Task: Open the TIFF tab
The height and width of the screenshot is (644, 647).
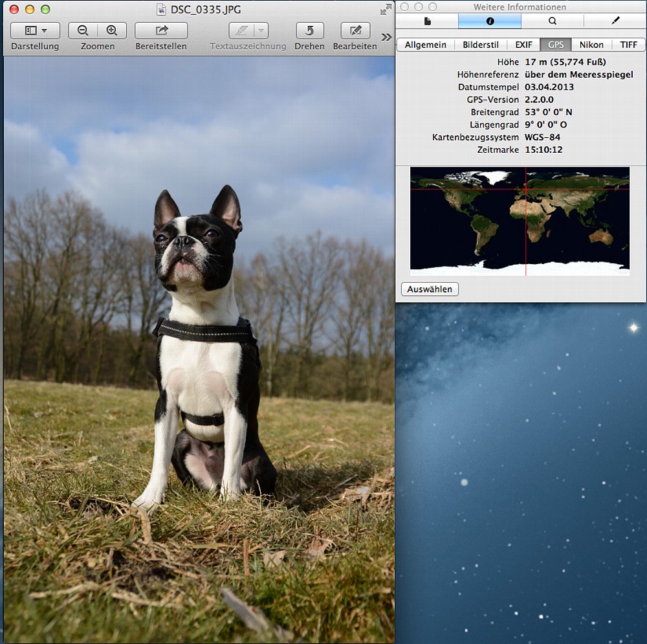Action: click(628, 45)
